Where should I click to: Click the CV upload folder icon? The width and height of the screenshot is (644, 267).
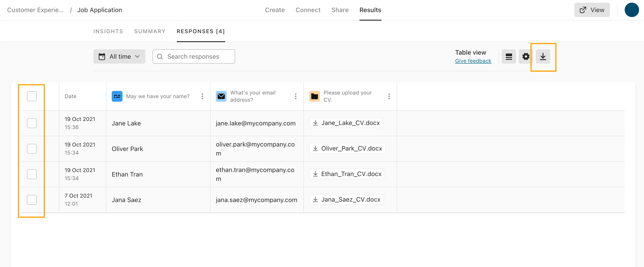tap(314, 96)
